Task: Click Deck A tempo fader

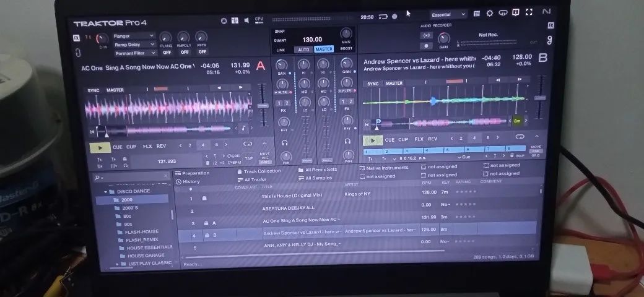Action: 263,106
